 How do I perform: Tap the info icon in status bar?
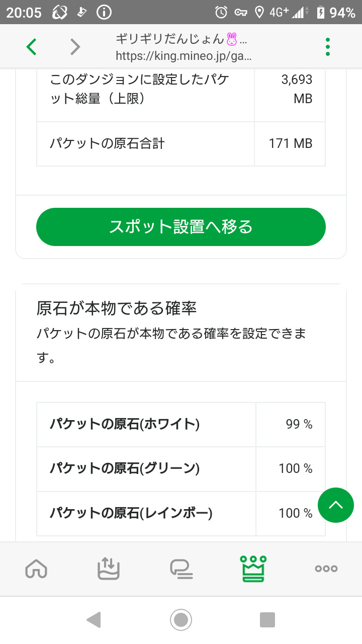tap(104, 13)
